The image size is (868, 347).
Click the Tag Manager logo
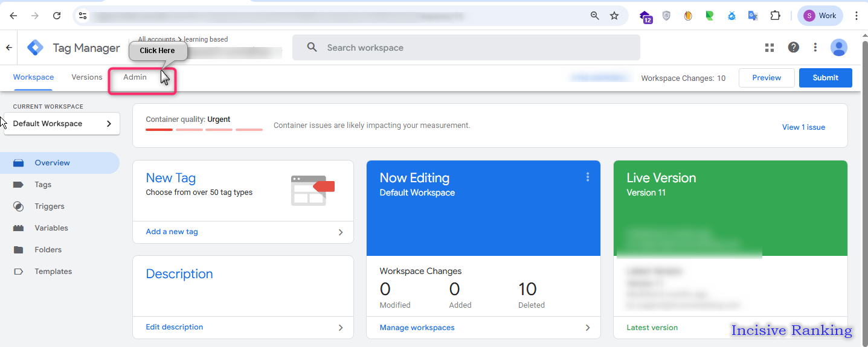36,48
